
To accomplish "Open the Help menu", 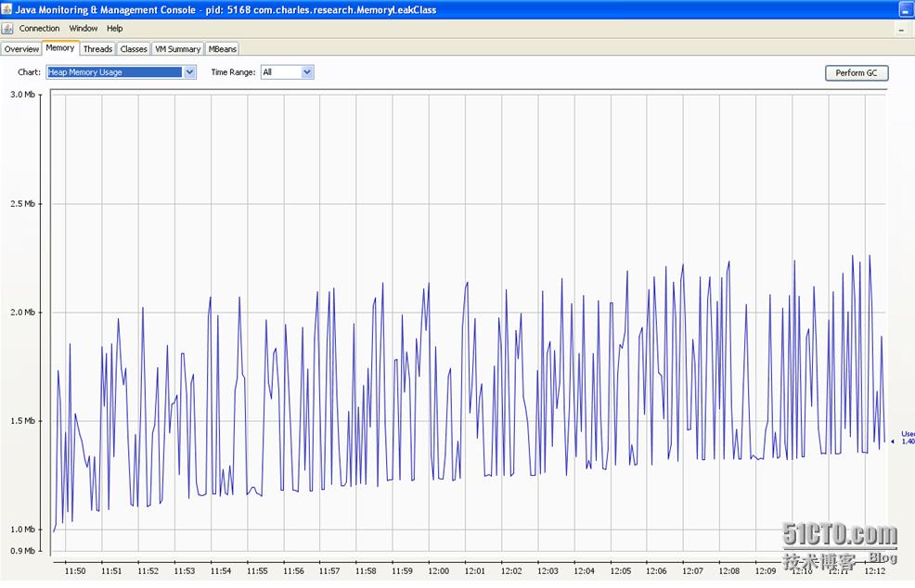I will pos(114,28).
